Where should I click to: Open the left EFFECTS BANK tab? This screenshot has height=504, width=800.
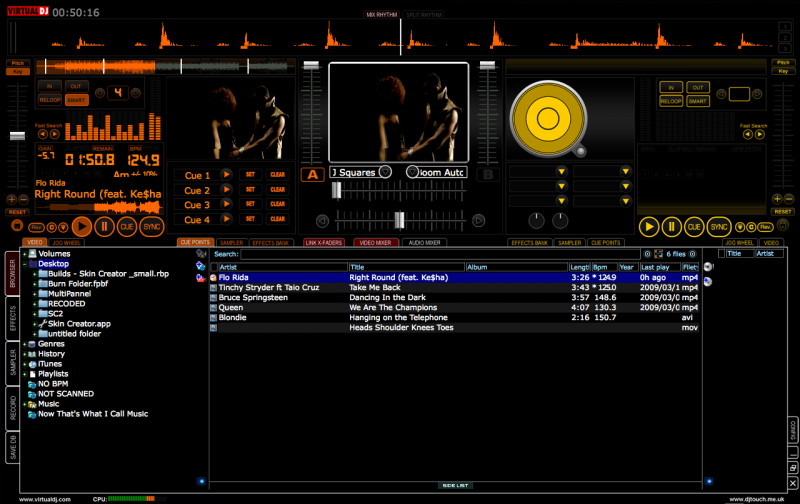270,243
